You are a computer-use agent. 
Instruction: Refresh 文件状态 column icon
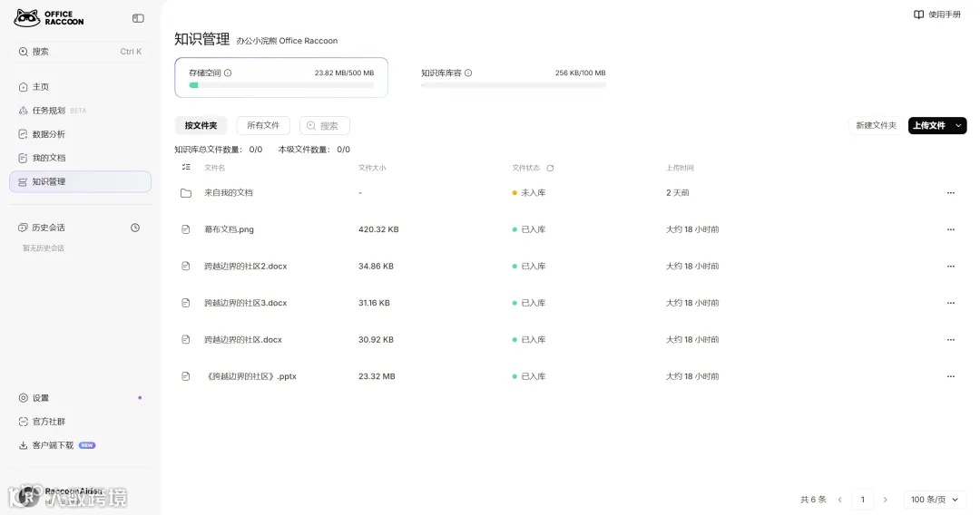(x=550, y=168)
